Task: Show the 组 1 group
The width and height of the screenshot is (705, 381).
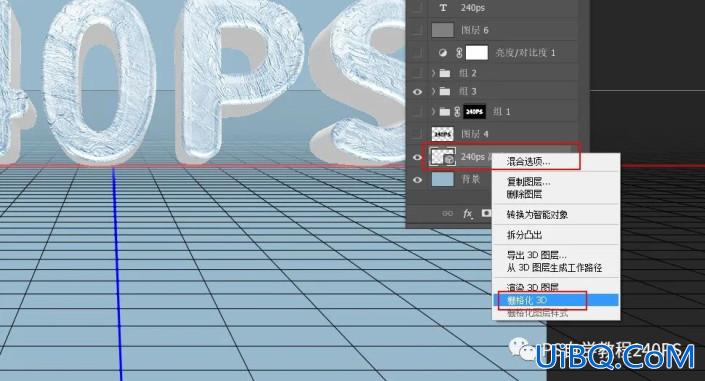Action: 417,112
